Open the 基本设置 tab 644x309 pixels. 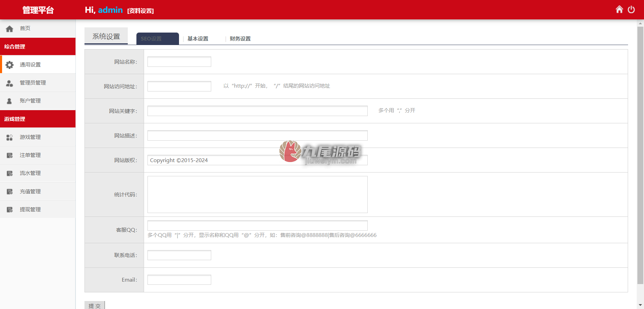(x=198, y=39)
